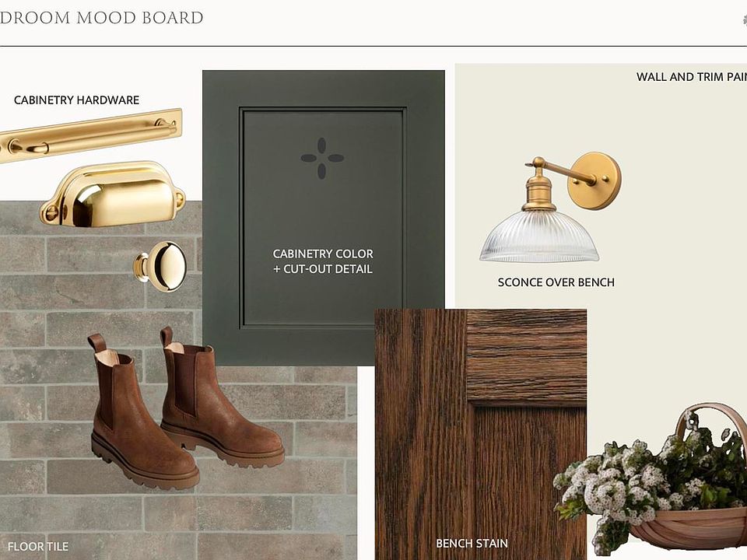Click the round brass cabinet knob
This screenshot has width=747, height=560.
pos(160,266)
